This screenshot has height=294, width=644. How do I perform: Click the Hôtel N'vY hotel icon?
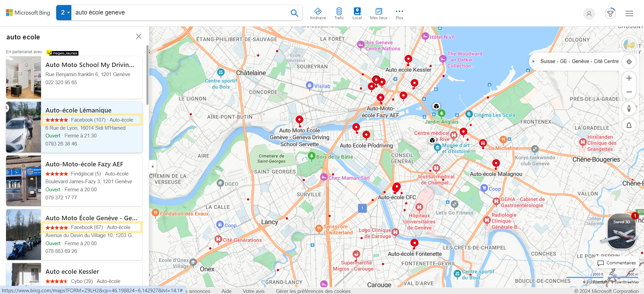pyautogui.click(x=425, y=36)
